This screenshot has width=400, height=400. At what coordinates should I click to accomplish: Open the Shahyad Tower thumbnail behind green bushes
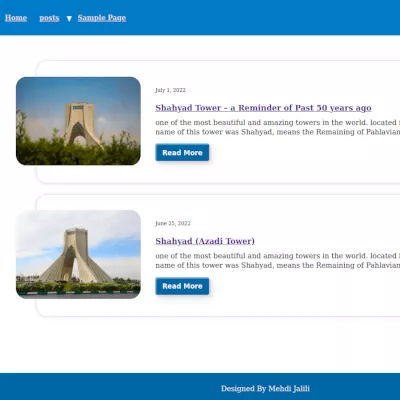(78, 121)
